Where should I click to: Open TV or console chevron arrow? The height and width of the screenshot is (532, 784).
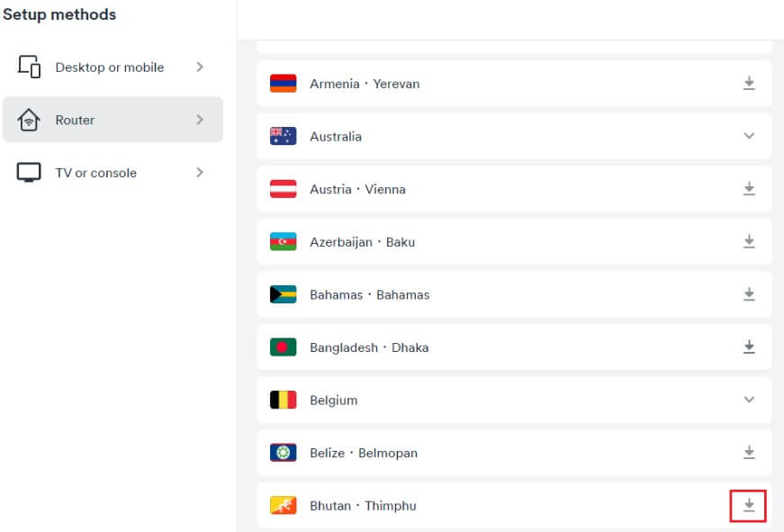coord(200,173)
